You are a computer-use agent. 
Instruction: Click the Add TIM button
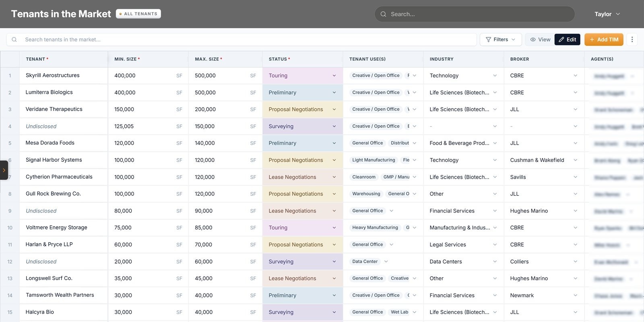coord(604,39)
